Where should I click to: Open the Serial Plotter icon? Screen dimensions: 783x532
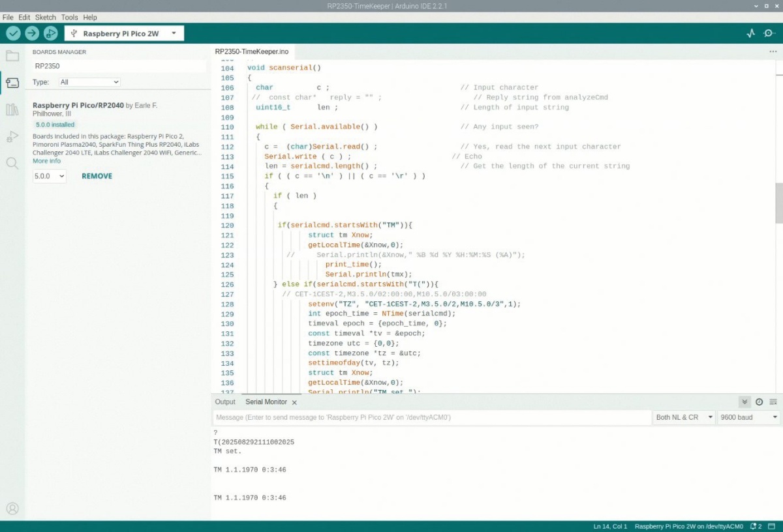[751, 33]
